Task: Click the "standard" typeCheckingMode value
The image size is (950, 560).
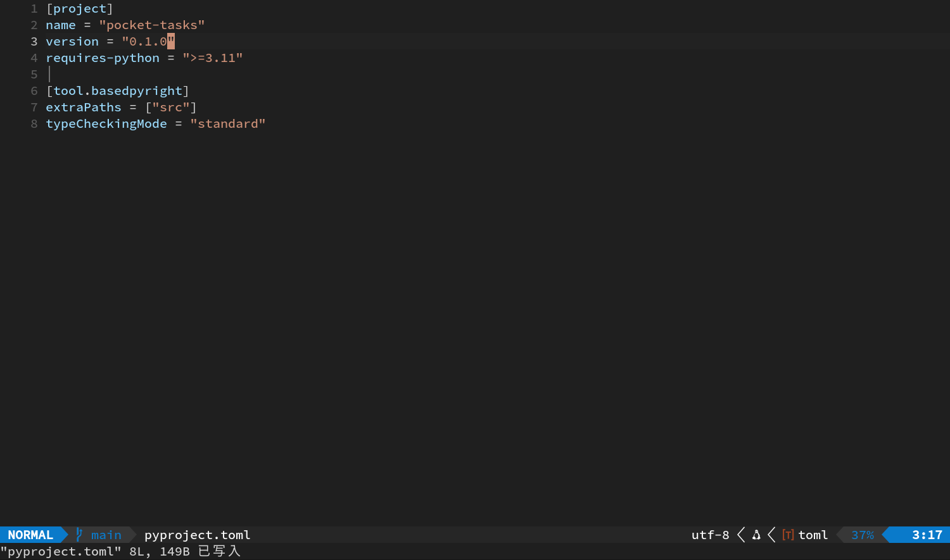Action: click(228, 124)
